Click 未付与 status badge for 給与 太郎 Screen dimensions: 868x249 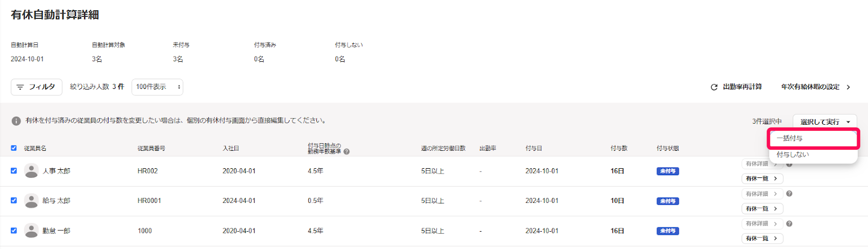coord(668,201)
